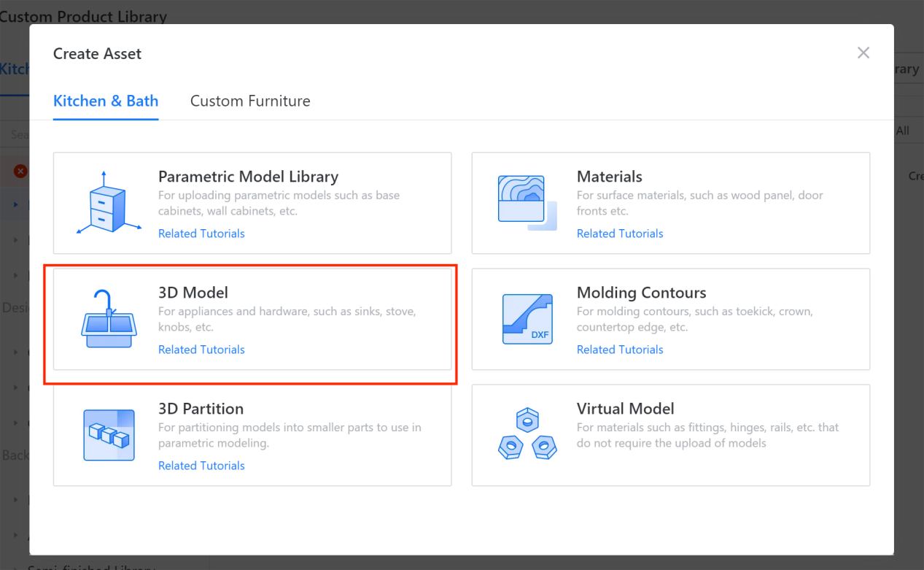This screenshot has width=924, height=570.
Task: Close the Create Asset dialog
Action: tap(863, 53)
